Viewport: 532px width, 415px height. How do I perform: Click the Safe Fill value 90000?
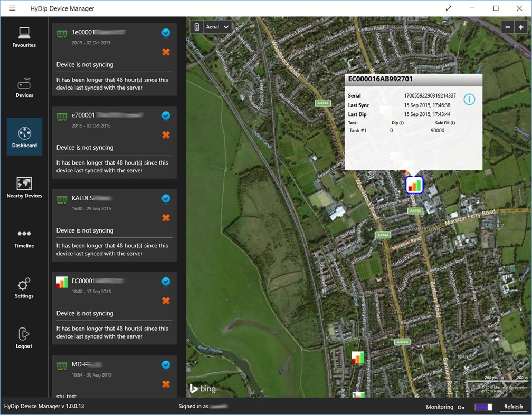[x=438, y=131]
